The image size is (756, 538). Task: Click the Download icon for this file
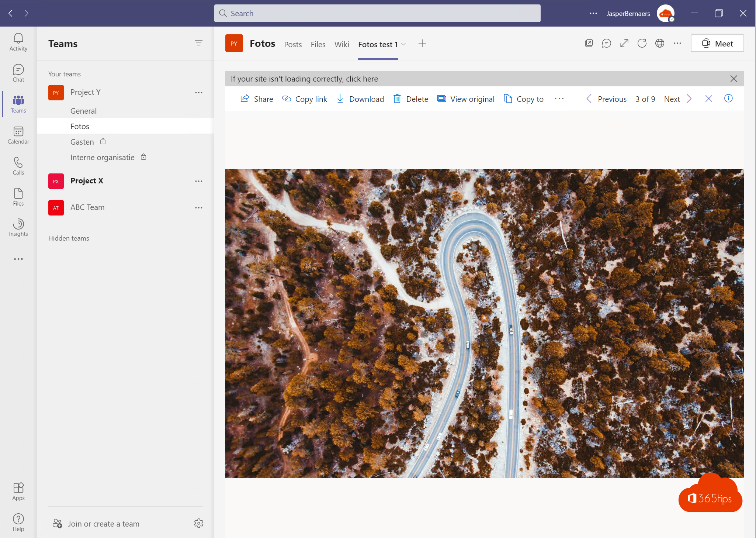(x=340, y=99)
